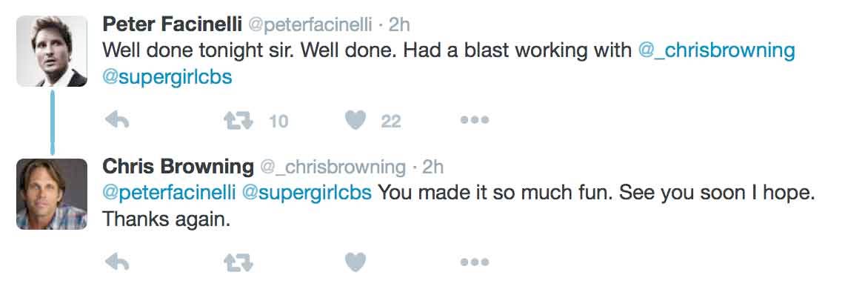868x292 pixels.
Task: Retweet Chris Browning's tweet
Action: pos(238,262)
